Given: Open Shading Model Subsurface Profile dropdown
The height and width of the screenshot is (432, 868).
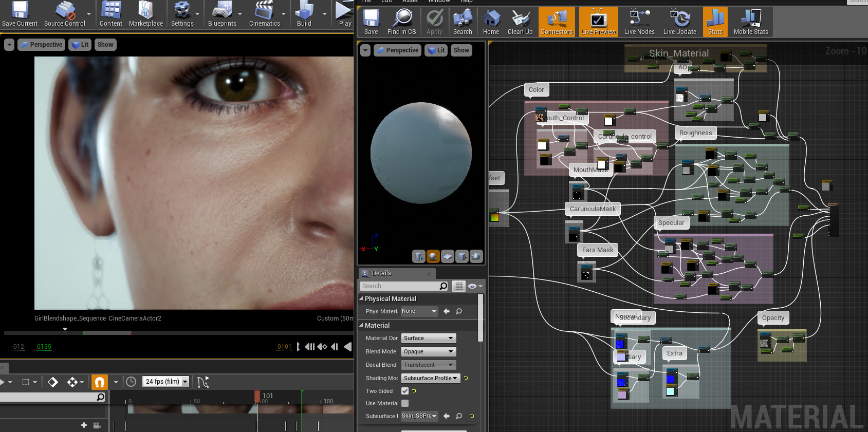Looking at the screenshot, I should (431, 378).
